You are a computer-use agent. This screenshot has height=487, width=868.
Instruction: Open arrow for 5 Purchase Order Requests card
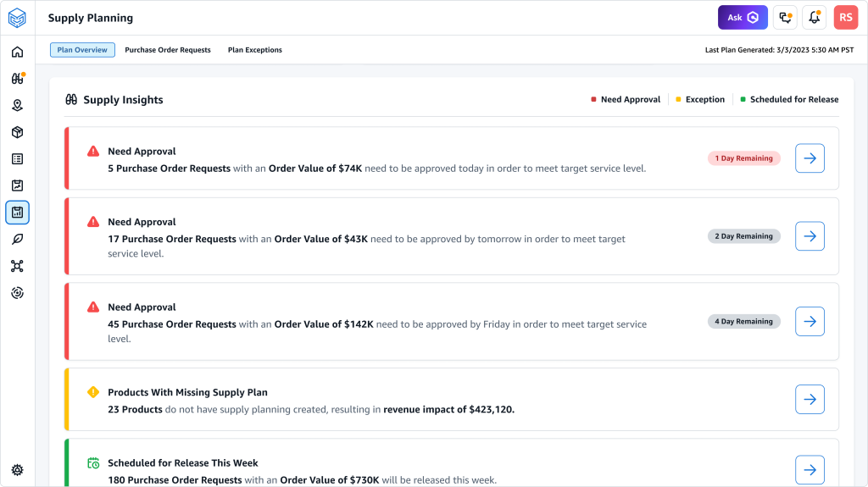click(810, 158)
